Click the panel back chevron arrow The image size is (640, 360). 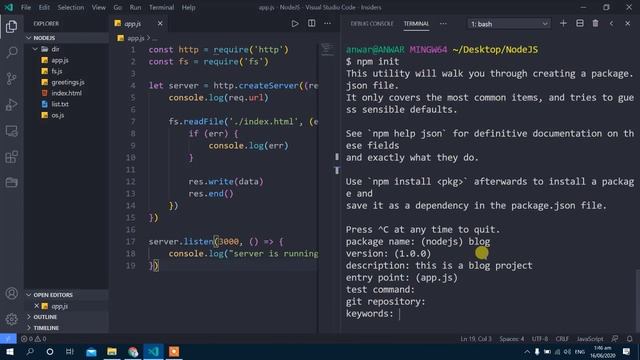click(611, 24)
